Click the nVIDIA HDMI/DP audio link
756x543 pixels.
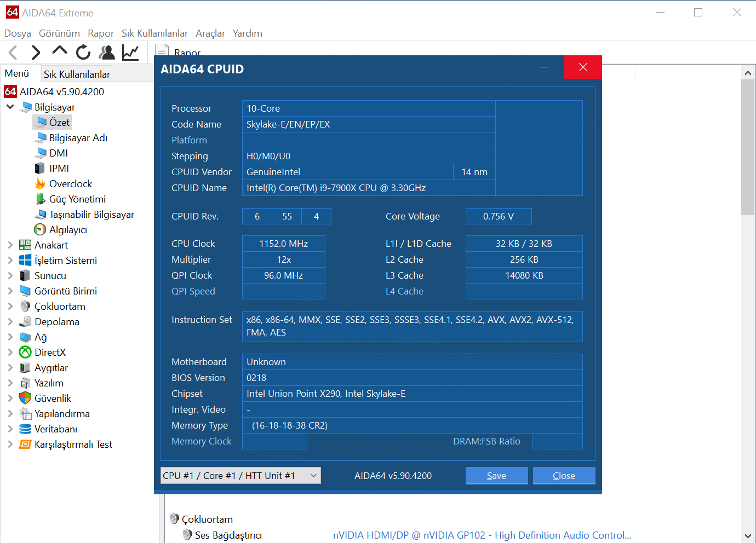click(482, 535)
